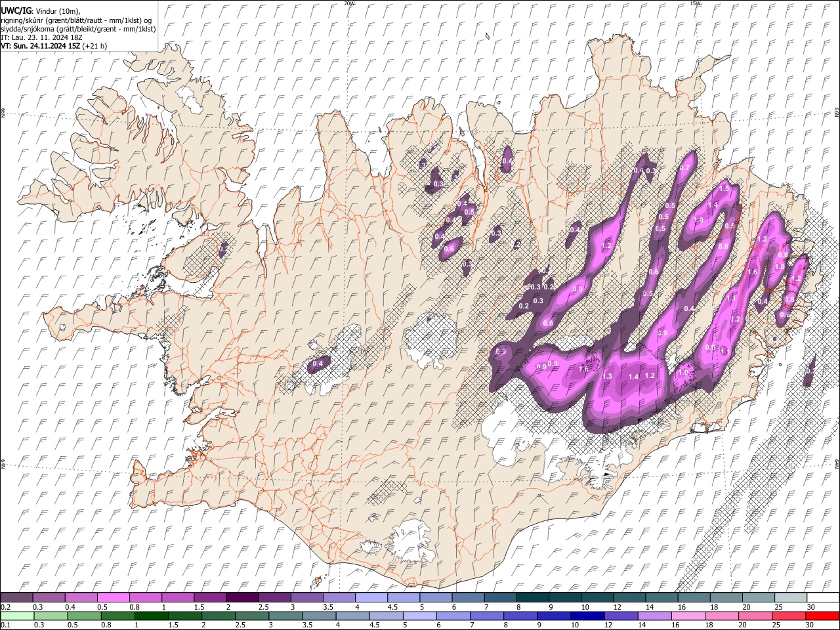Screen dimensions: 840x630
Task: Click the 'UWC/IG' title text
Action: (15, 10)
